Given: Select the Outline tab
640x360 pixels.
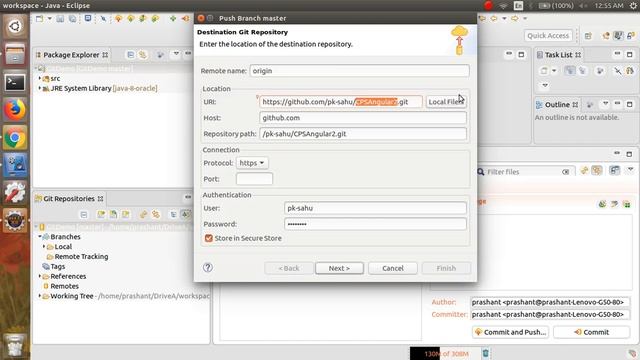Looking at the screenshot, I should coord(557,104).
